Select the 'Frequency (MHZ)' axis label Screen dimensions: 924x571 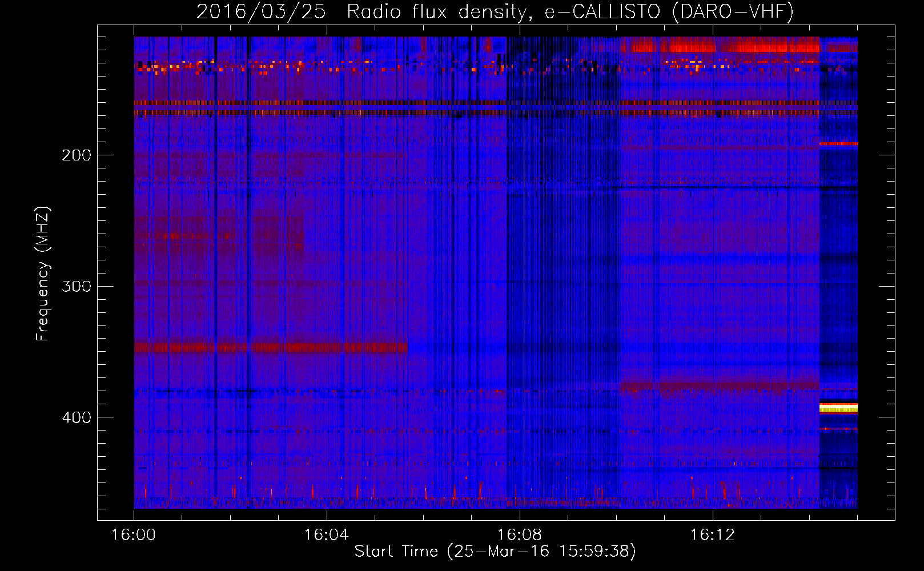pyautogui.click(x=43, y=274)
